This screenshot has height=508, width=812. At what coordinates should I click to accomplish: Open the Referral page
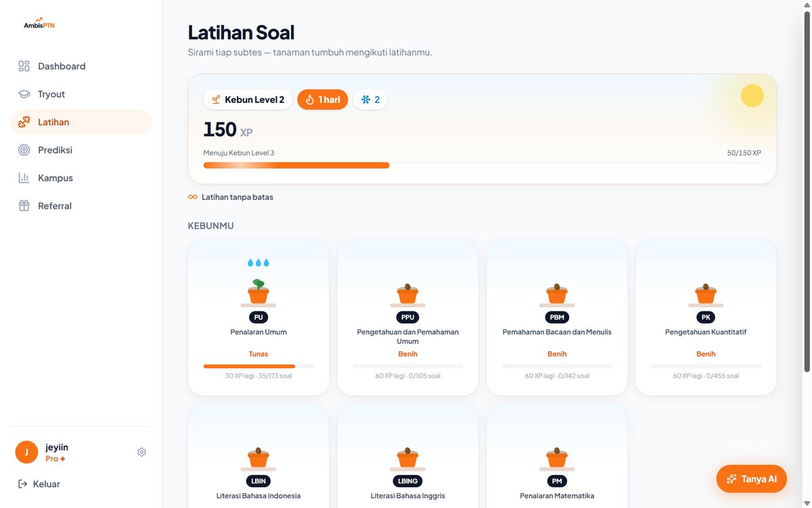click(x=81, y=206)
